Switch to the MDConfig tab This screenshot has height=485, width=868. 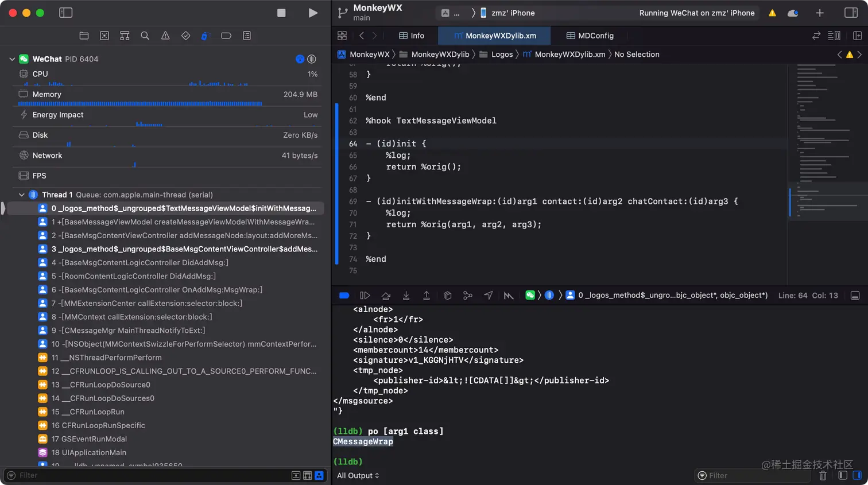pos(590,36)
